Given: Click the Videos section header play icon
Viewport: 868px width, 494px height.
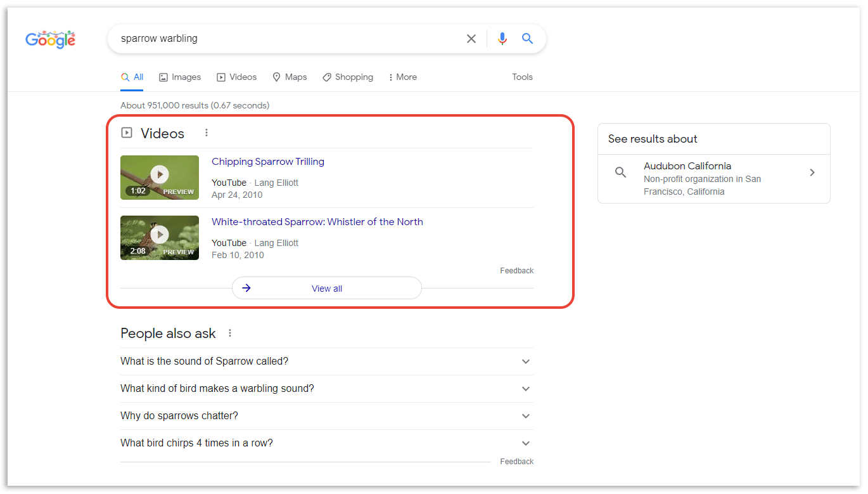Looking at the screenshot, I should tap(127, 133).
